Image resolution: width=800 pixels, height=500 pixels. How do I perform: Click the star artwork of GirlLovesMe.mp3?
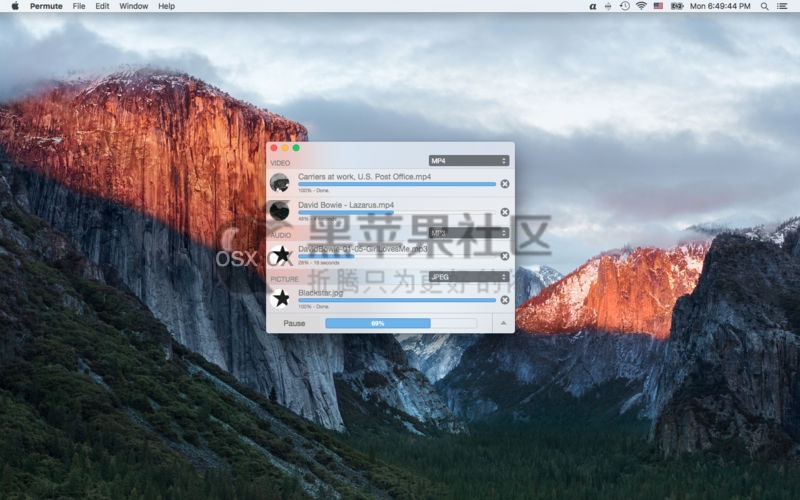pyautogui.click(x=281, y=255)
